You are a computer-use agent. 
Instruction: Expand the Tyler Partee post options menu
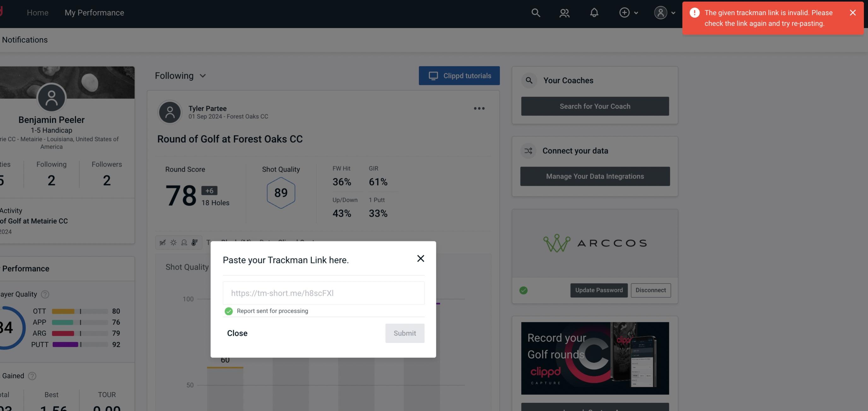[x=479, y=108]
